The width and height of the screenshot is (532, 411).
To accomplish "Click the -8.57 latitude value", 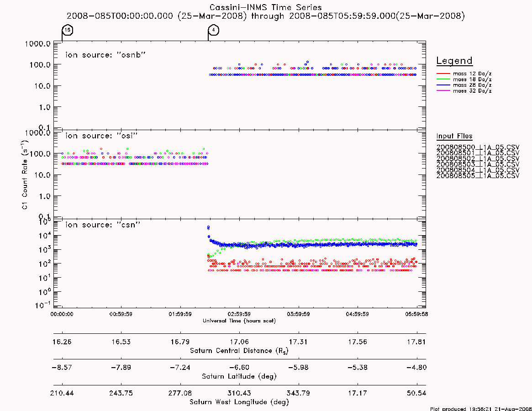I will 62,368.
